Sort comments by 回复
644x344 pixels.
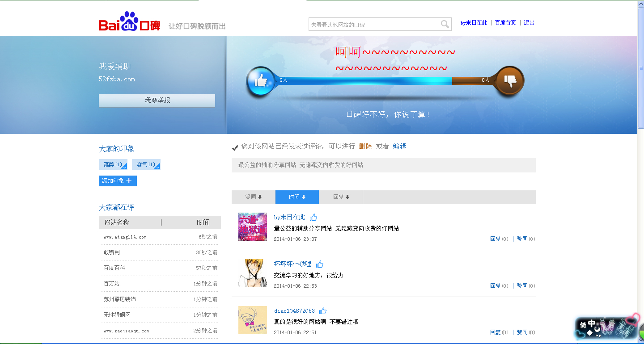(341, 197)
